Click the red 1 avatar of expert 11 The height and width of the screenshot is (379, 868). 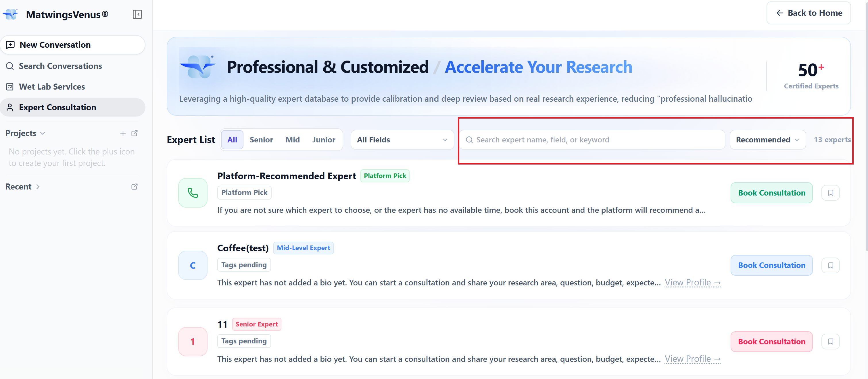[193, 341]
